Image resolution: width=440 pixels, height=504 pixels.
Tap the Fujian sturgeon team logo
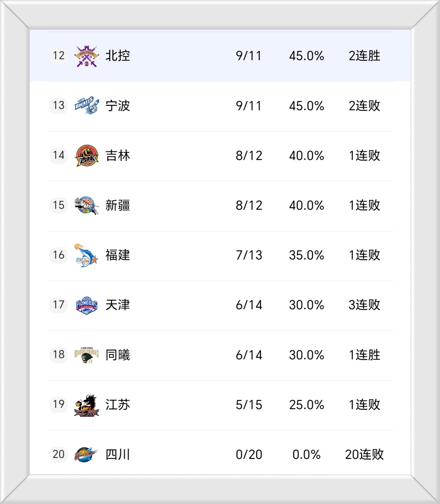tap(87, 255)
